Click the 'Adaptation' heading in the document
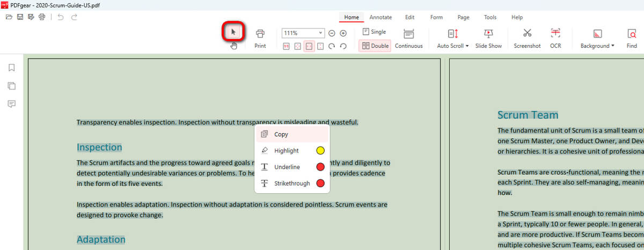644x250 pixels. pyautogui.click(x=101, y=239)
